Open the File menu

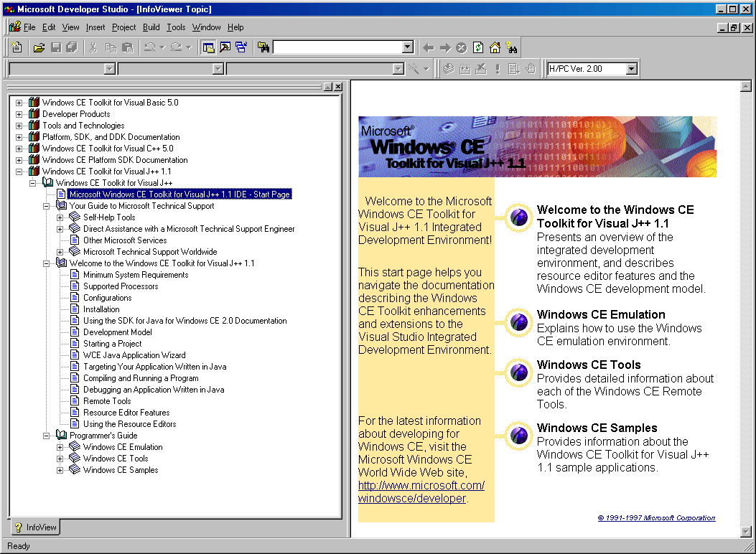[x=29, y=27]
